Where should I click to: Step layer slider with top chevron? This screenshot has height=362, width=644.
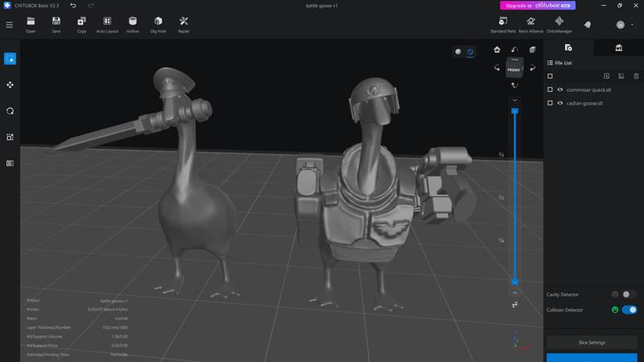pyautogui.click(x=514, y=100)
